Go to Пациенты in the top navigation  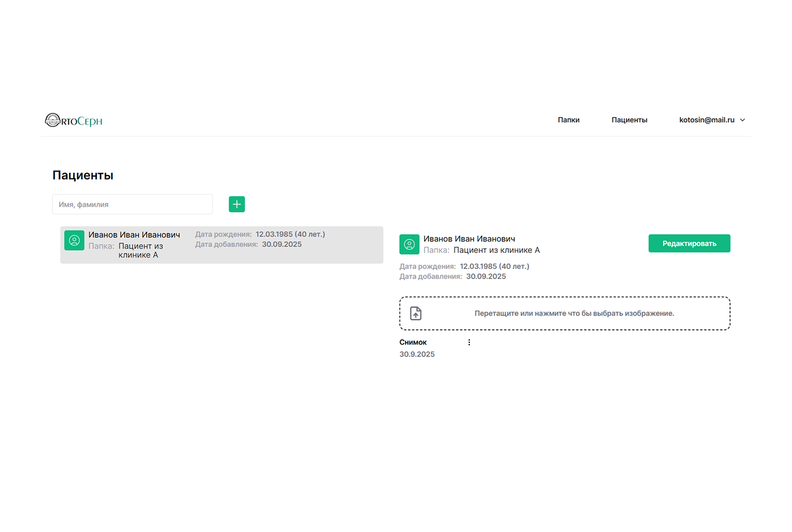point(629,120)
